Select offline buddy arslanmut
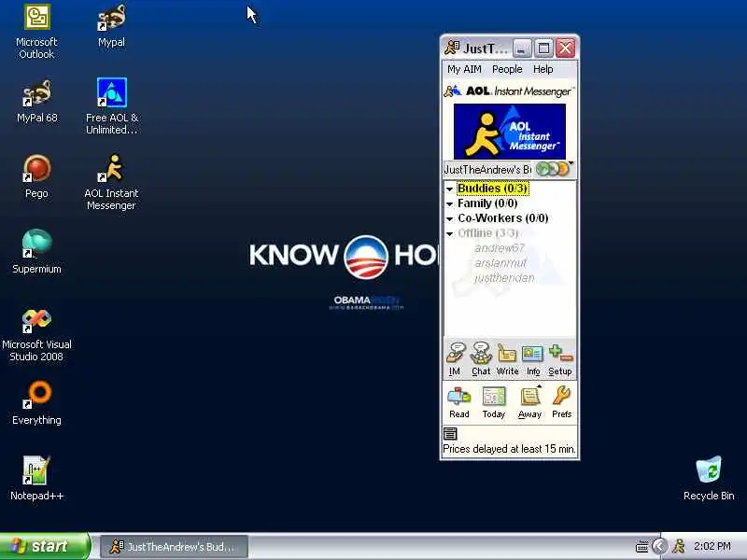This screenshot has height=560, width=747. click(x=500, y=263)
